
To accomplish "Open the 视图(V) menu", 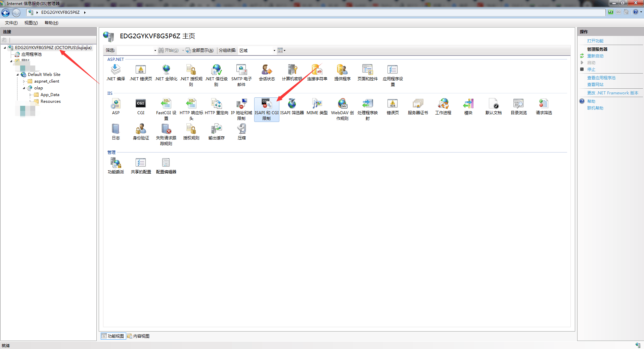I will (x=31, y=23).
